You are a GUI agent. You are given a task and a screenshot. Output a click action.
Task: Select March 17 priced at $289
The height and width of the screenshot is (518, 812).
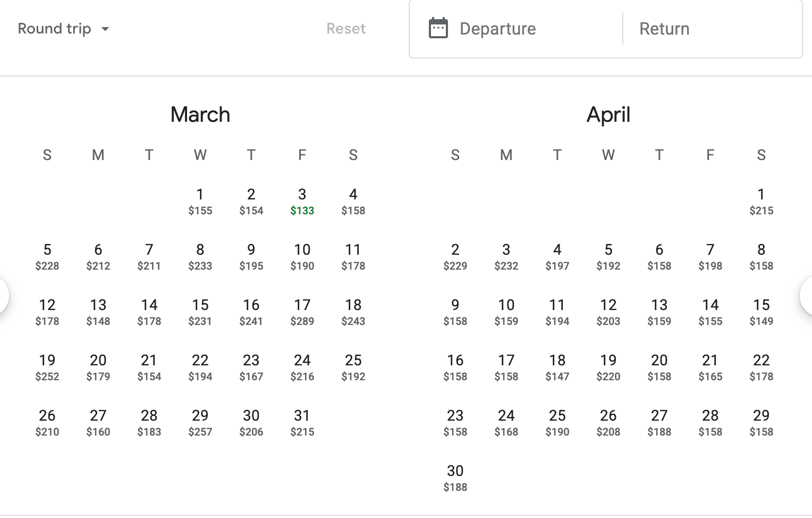(302, 312)
